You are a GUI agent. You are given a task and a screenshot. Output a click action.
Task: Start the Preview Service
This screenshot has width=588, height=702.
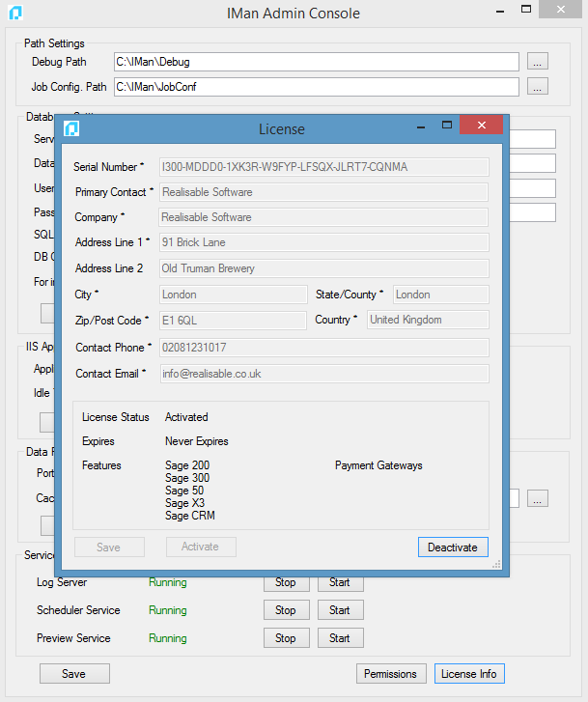tap(340, 638)
